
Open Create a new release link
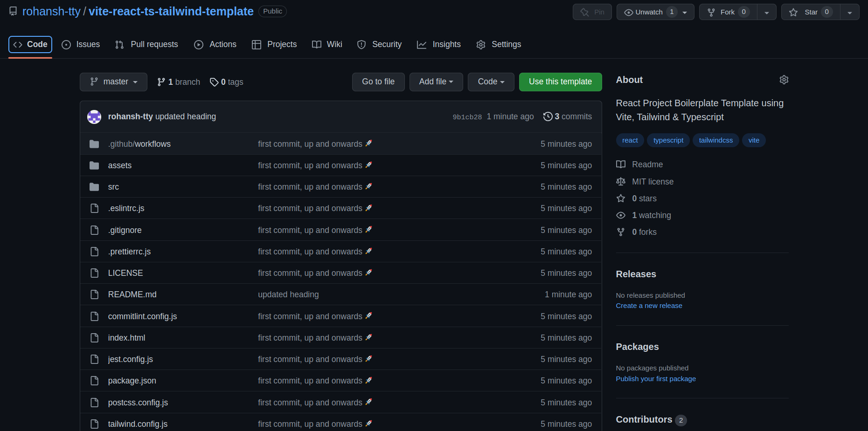(x=649, y=306)
